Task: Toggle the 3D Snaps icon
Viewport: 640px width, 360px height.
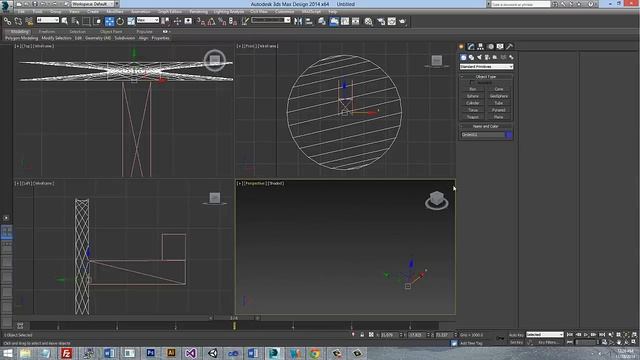Action: tap(201, 21)
